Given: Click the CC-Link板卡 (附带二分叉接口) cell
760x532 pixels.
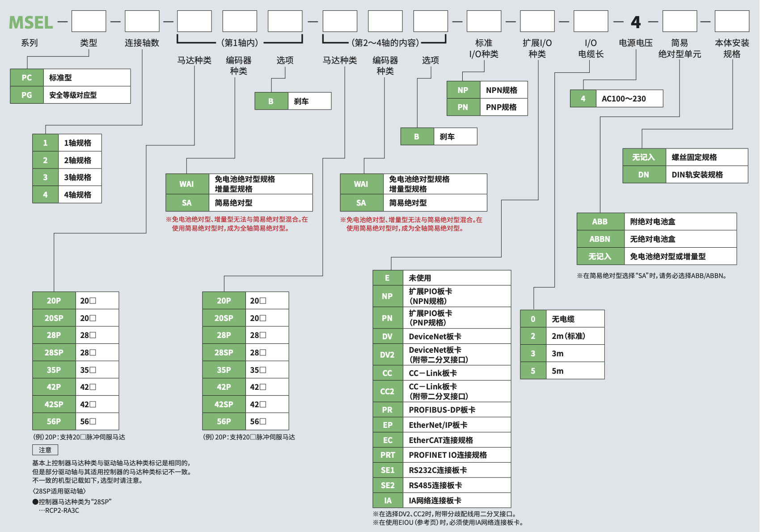Looking at the screenshot, I should tap(457, 391).
